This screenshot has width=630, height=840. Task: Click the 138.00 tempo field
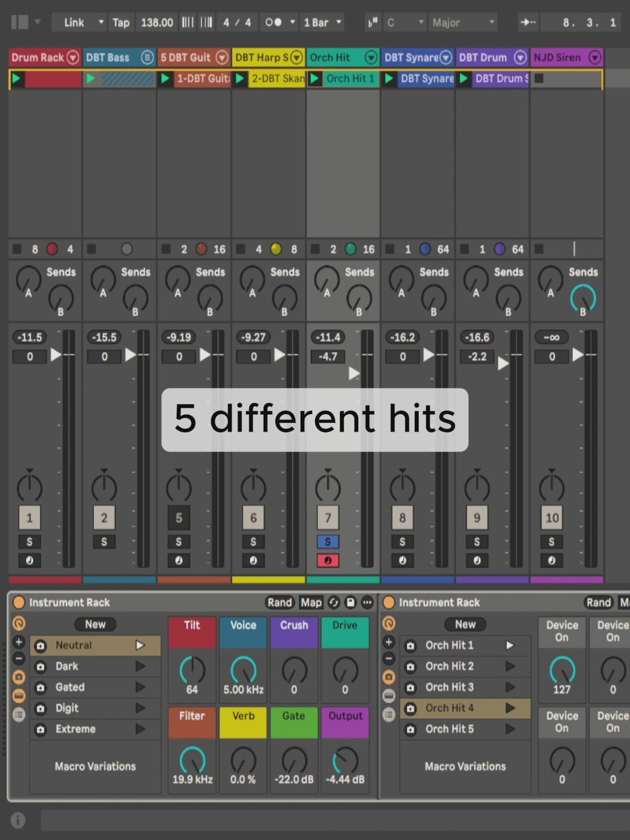pos(157,23)
